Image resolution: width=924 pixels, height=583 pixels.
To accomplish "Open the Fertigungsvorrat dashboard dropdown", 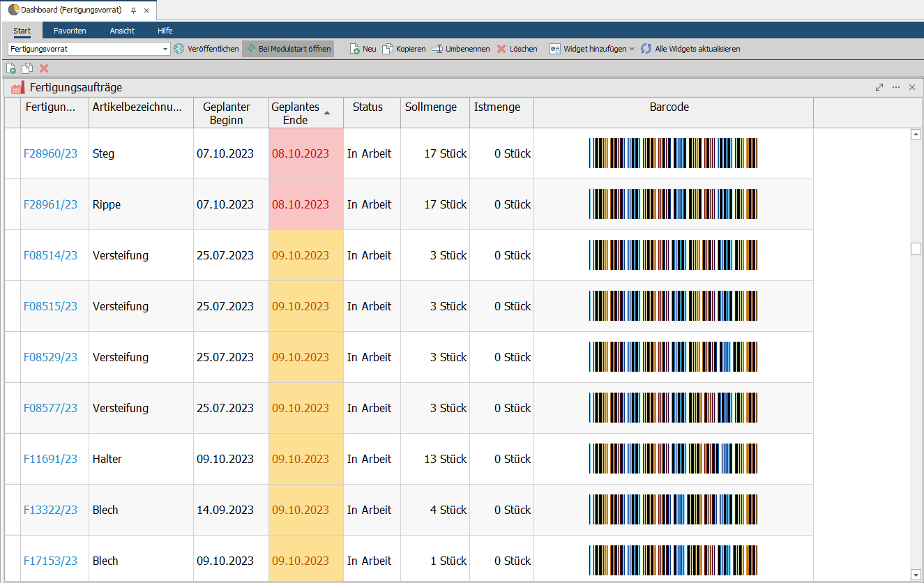I will pyautogui.click(x=165, y=49).
